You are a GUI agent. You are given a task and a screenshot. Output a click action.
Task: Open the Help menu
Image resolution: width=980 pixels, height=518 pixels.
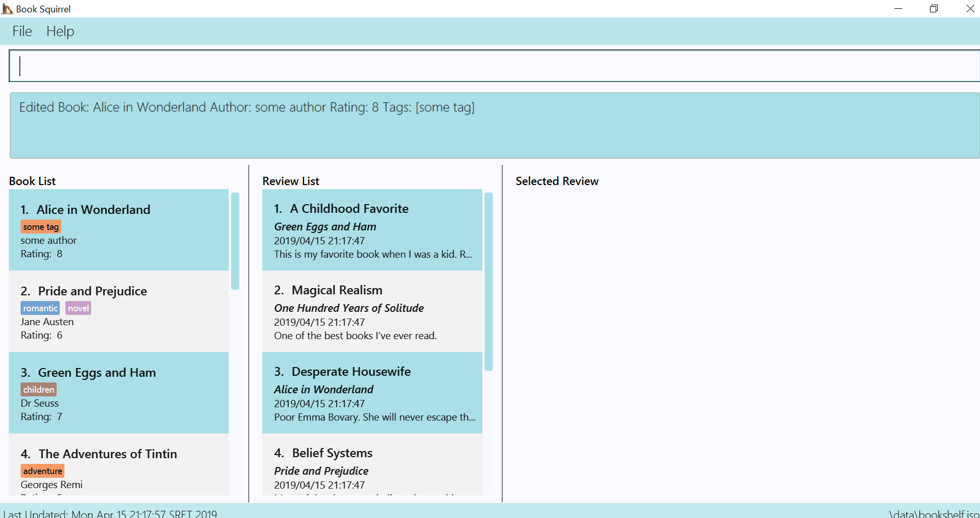click(60, 31)
